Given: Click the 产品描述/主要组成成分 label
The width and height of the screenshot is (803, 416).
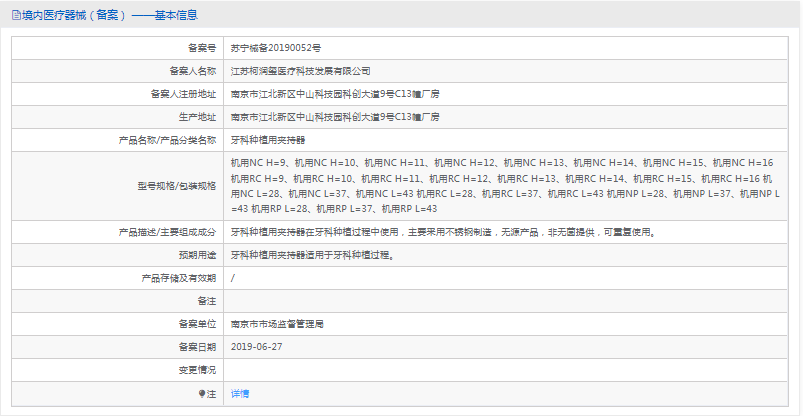Looking at the screenshot, I should tap(167, 232).
